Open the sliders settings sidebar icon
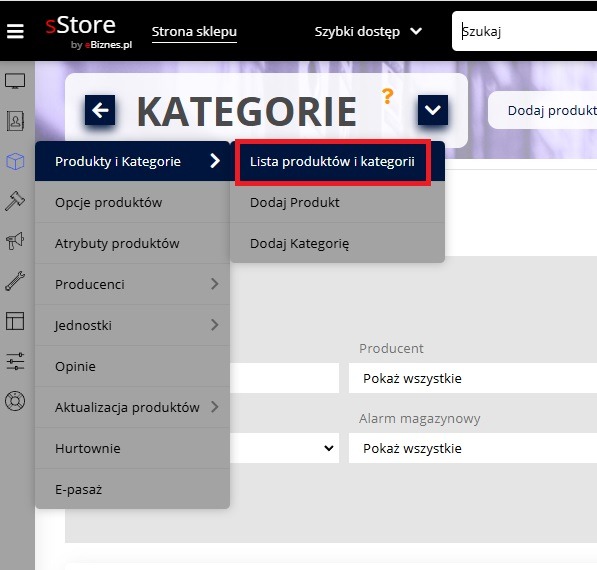The image size is (597, 570). click(15, 361)
